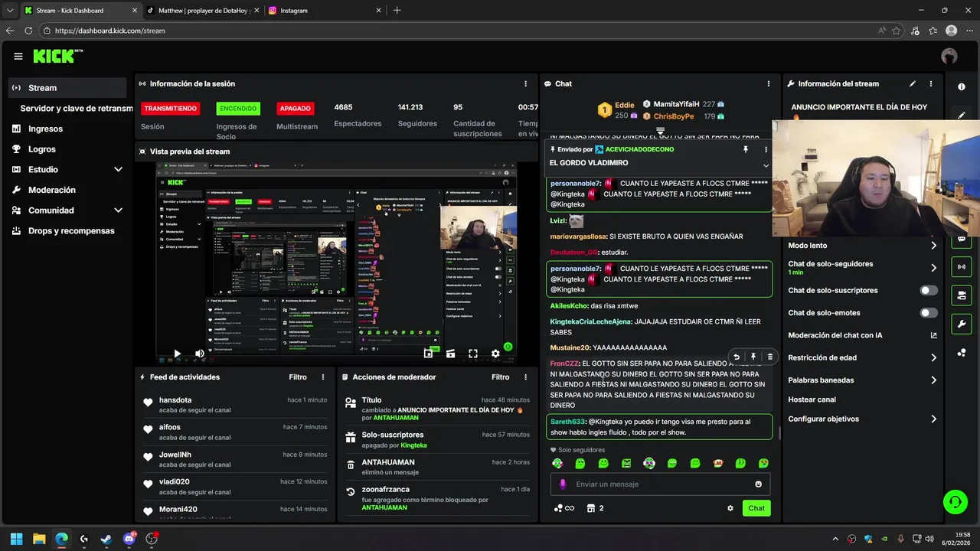This screenshot has width=980, height=551.
Task: Open Configurar objetivos arrow
Action: [933, 419]
